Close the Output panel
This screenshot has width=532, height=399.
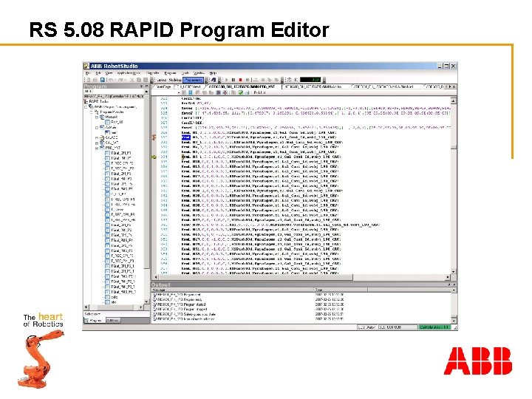(454, 284)
